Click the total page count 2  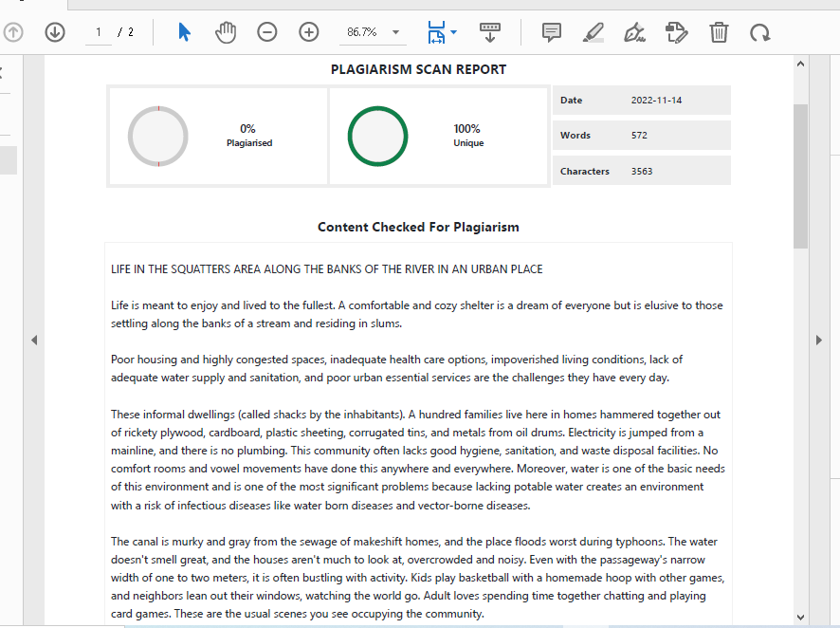131,32
